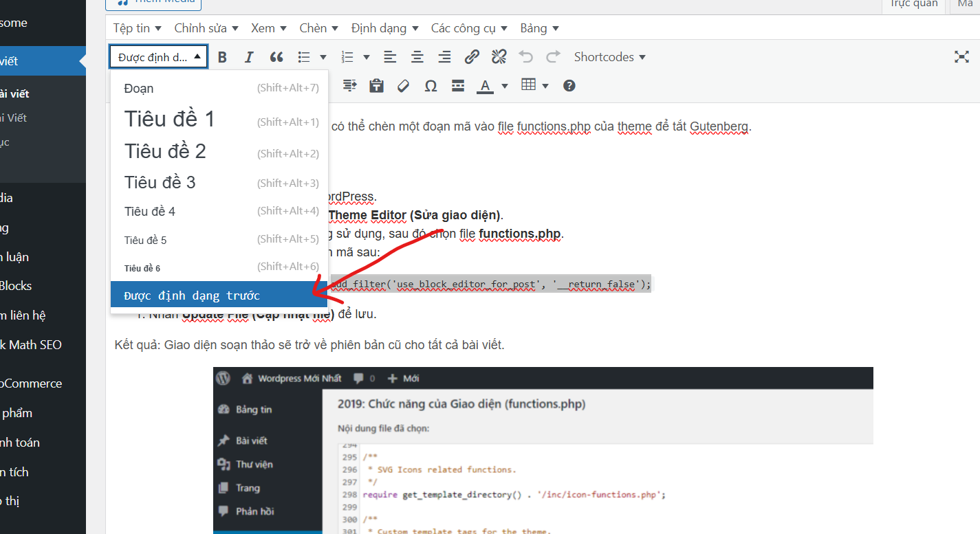The width and height of the screenshot is (980, 534).
Task: Click "functions.php" bold text in step list
Action: (x=520, y=234)
